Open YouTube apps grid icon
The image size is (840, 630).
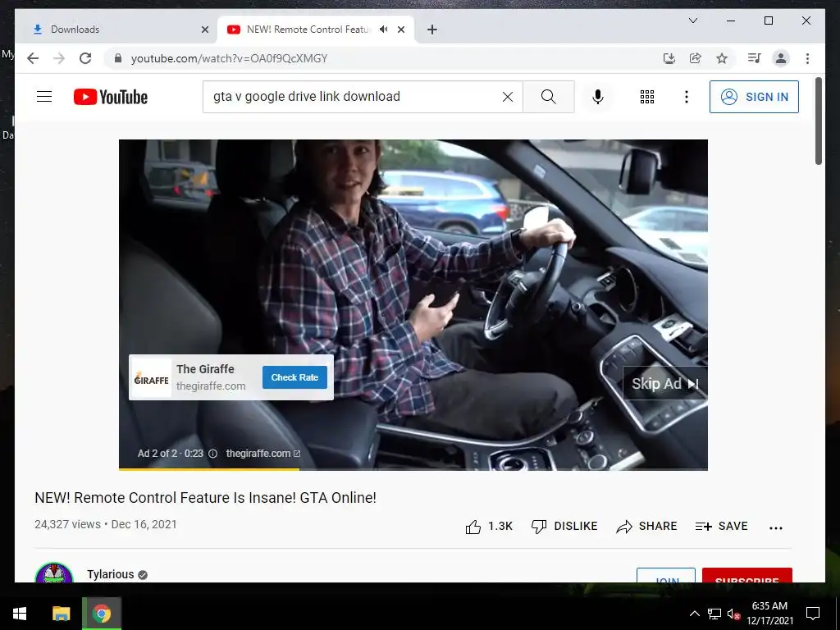coord(646,97)
